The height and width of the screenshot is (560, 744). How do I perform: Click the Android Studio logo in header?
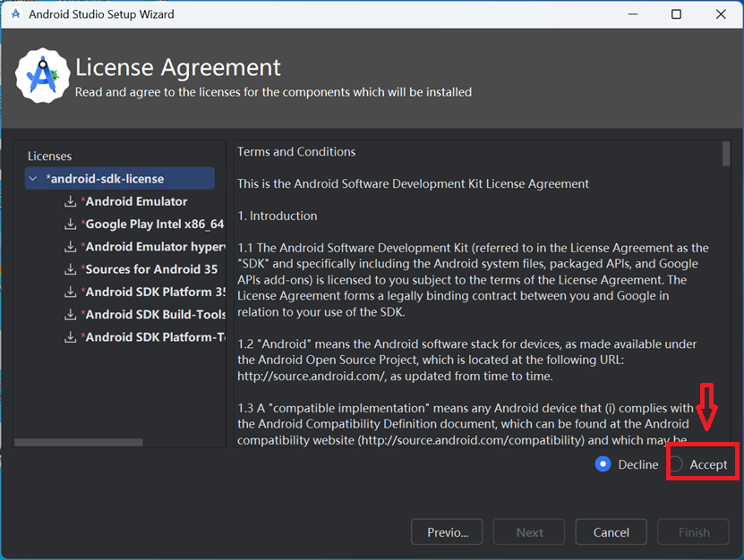click(x=43, y=75)
